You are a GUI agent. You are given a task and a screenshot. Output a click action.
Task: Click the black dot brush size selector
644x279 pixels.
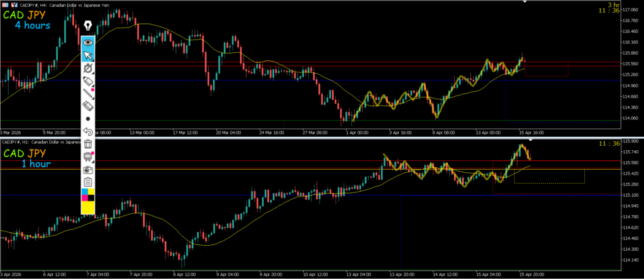[x=88, y=119]
